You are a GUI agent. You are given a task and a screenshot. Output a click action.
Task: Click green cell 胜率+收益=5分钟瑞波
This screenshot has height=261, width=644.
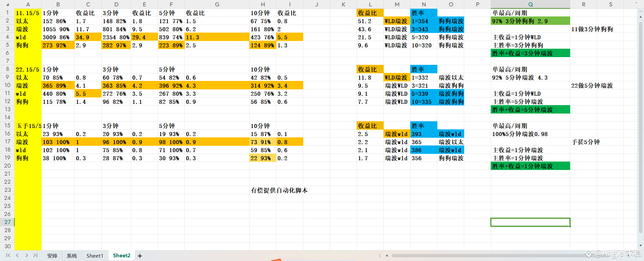pyautogui.click(x=530, y=110)
